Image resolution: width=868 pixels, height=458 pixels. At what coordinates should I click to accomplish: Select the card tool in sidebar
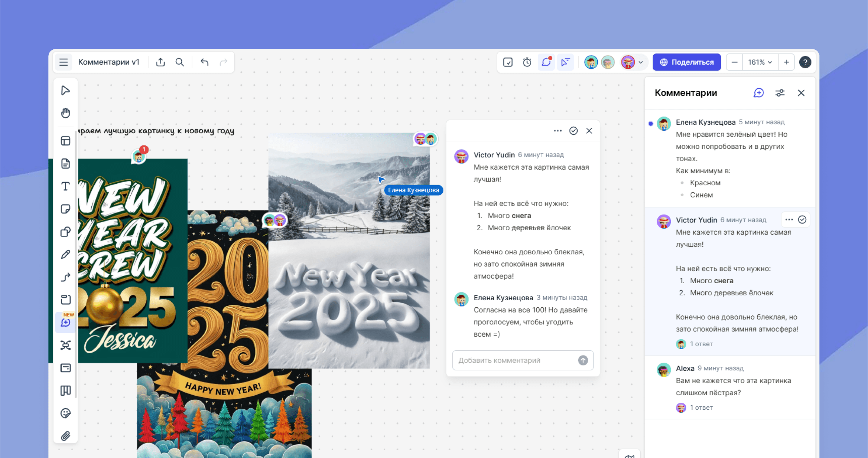pyautogui.click(x=66, y=368)
